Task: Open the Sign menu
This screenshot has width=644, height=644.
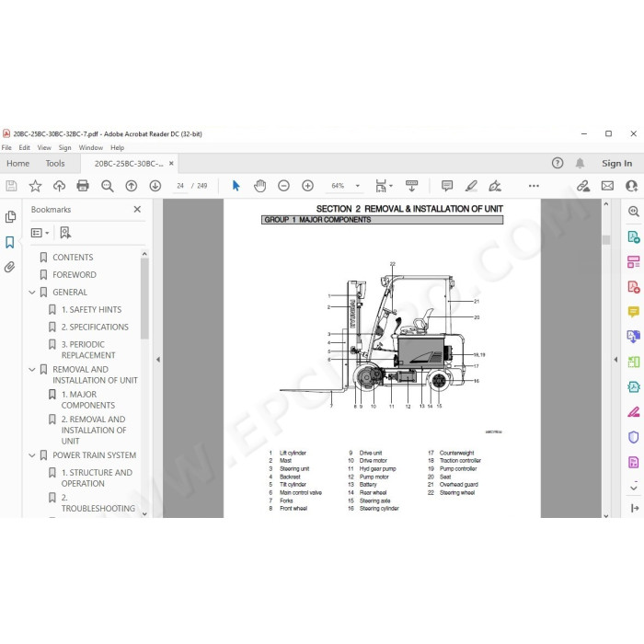Action: [x=64, y=147]
